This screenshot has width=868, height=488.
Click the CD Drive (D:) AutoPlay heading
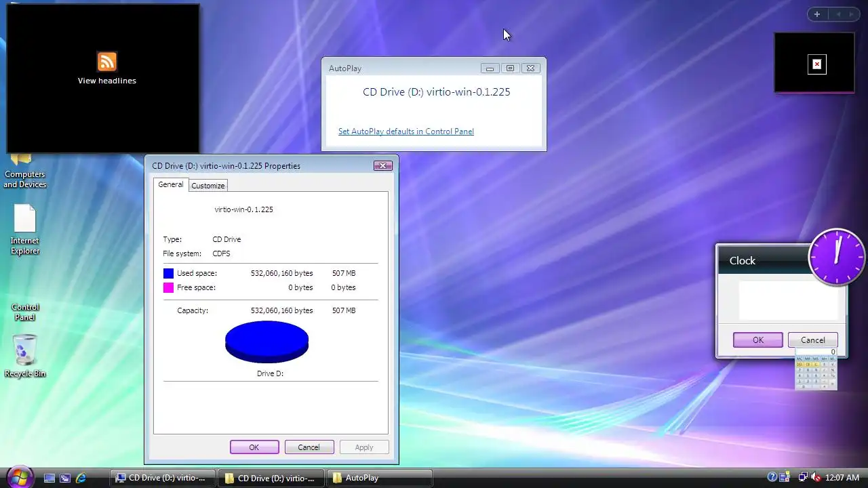click(x=437, y=92)
